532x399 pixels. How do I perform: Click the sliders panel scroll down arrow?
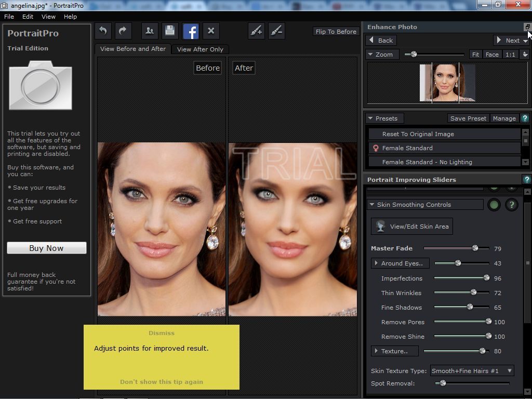[527, 392]
